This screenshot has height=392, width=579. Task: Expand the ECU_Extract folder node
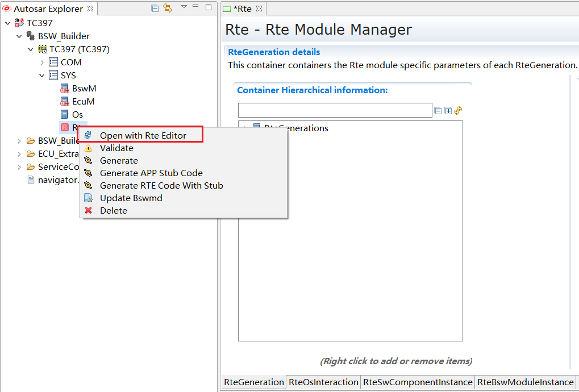click(19, 154)
